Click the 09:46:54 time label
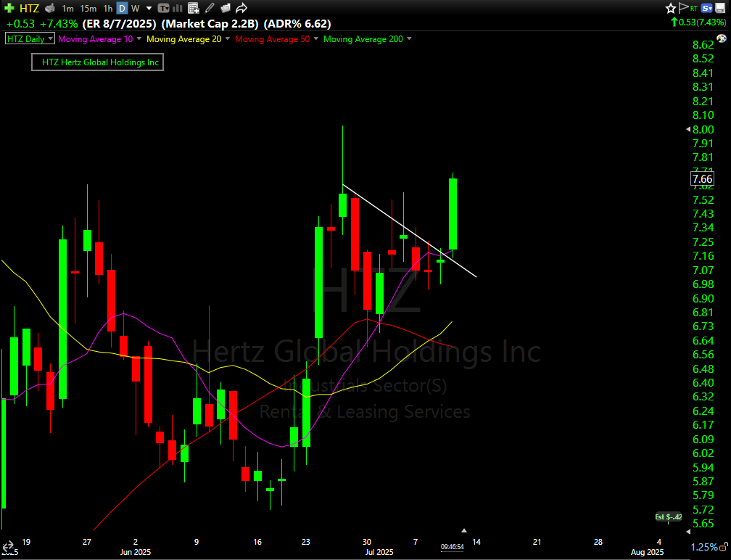The height and width of the screenshot is (560, 731). 453,546
